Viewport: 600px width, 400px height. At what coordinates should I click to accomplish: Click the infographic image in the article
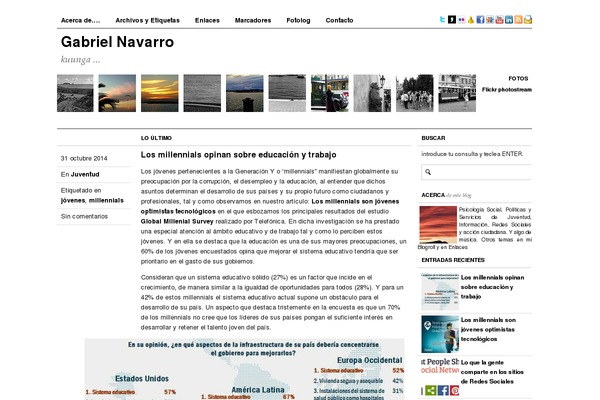point(245,369)
